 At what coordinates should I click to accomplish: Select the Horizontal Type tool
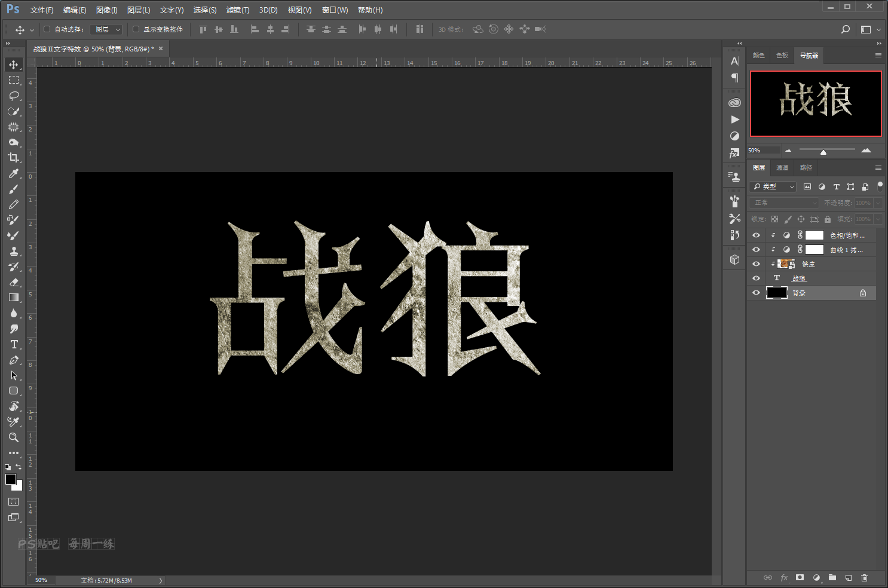(14, 344)
